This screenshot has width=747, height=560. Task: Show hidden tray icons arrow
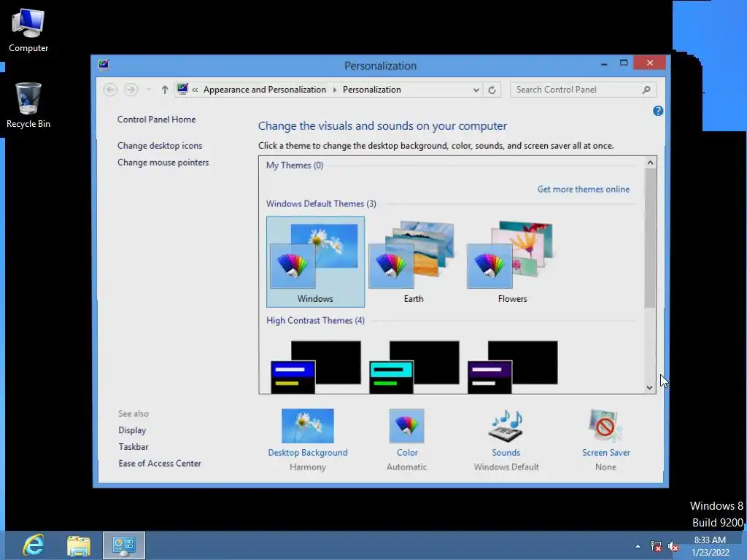[x=638, y=546]
